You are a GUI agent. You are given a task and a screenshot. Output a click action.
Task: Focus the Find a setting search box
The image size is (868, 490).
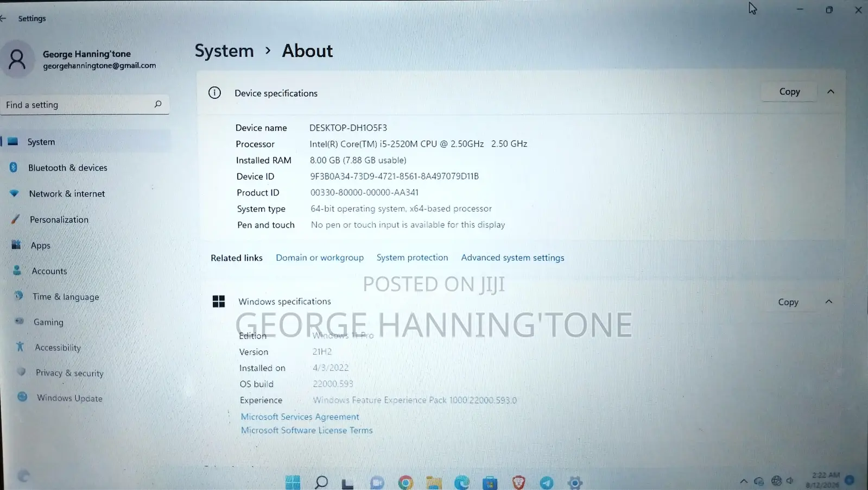click(85, 104)
